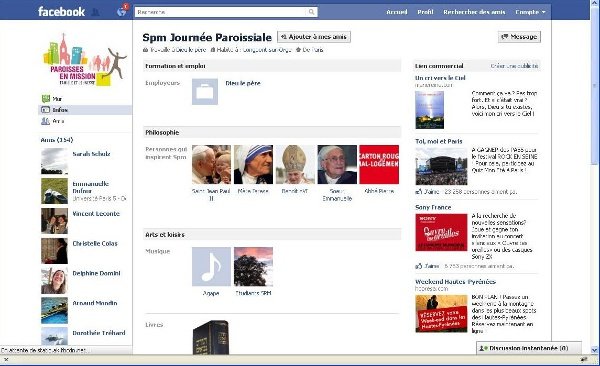Image resolution: width=600 pixels, height=366 pixels.
Task: Open Dieu le père employer link
Action: pos(243,83)
